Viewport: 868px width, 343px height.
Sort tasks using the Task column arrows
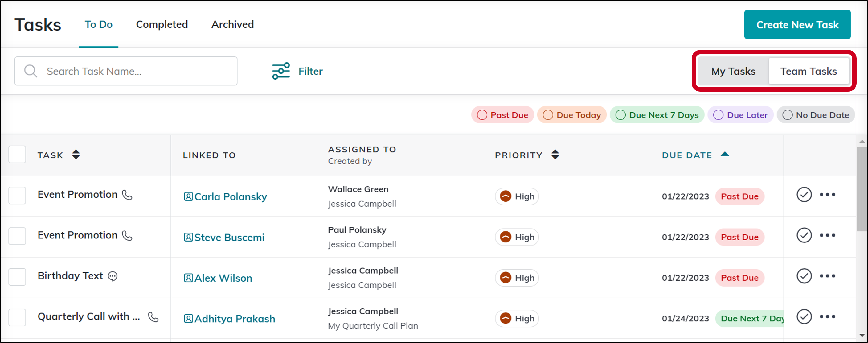tap(76, 155)
